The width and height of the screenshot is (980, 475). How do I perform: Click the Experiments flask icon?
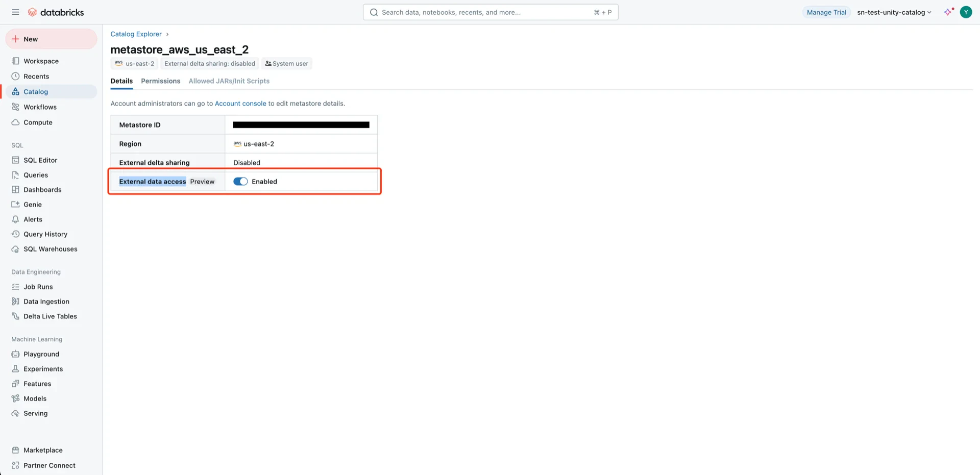15,368
